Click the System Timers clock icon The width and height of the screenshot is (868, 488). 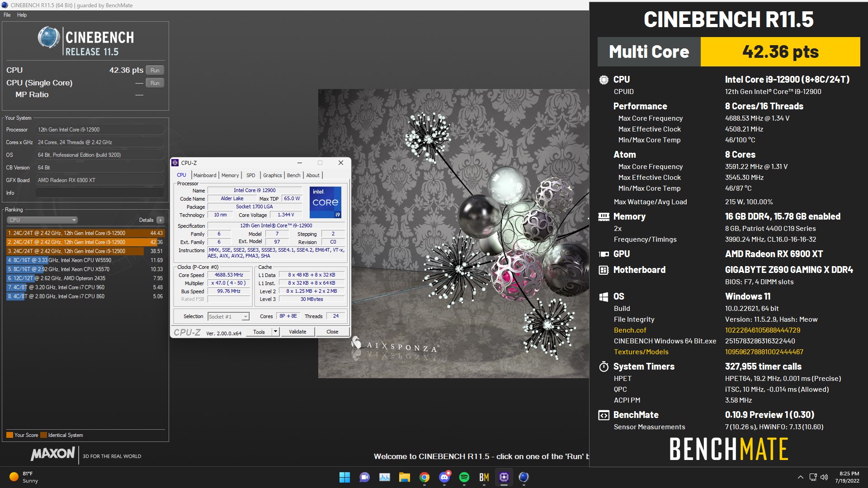pyautogui.click(x=604, y=366)
